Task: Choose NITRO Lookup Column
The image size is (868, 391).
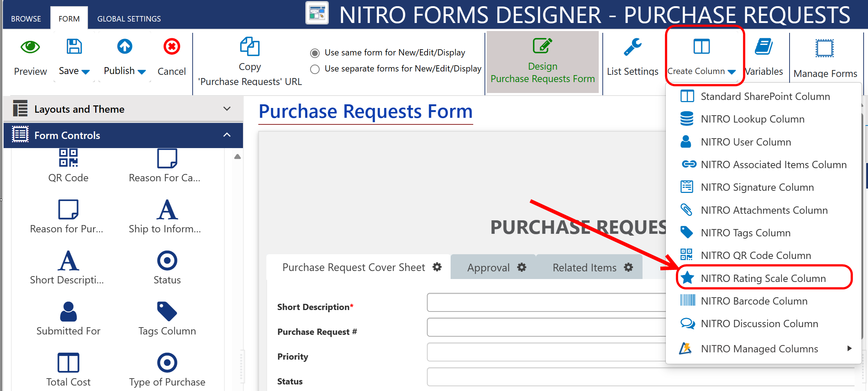Action: 763,119
